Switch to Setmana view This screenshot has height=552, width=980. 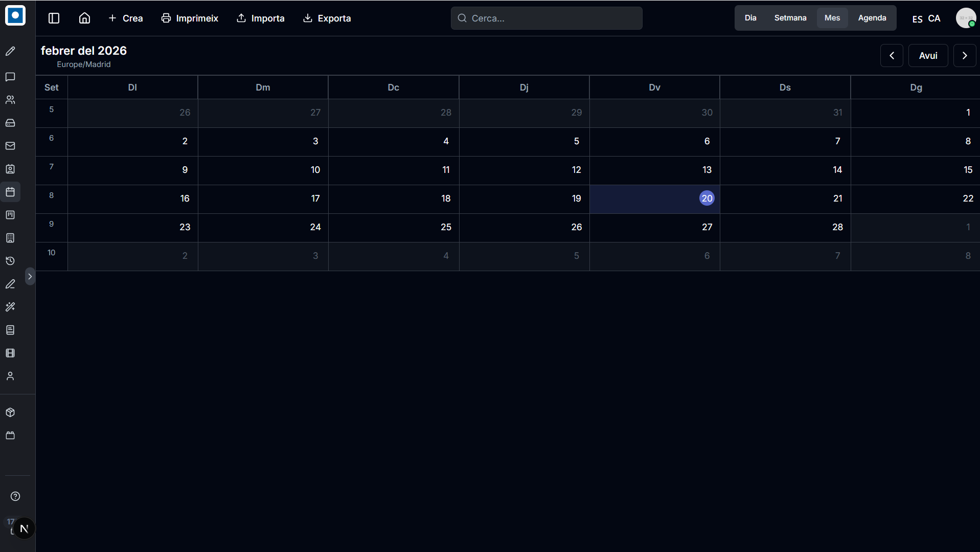(790, 18)
